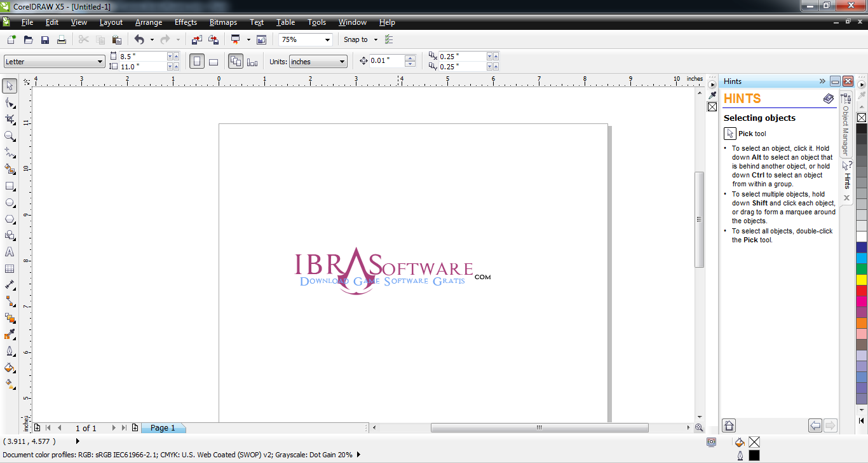Screen dimensions: 868x463
Task: Open Welcome Screen toolbar icon
Action: coord(261,39)
